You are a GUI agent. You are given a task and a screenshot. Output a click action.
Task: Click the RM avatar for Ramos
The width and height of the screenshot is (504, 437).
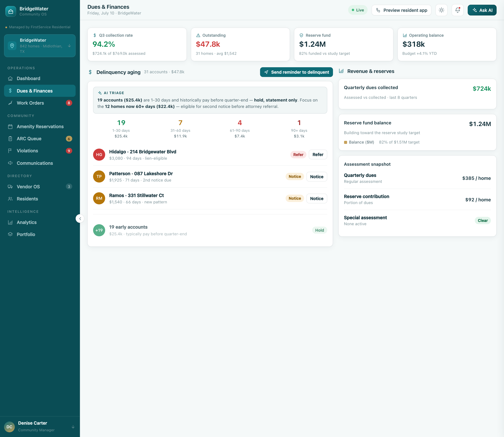[x=99, y=198]
